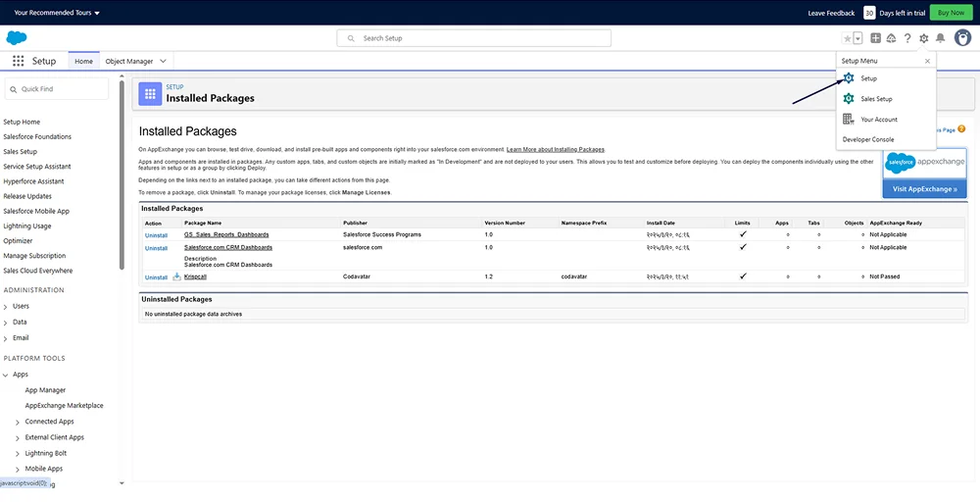The width and height of the screenshot is (980, 502).
Task: Click the orange help icon for this page
Action: tap(961, 129)
